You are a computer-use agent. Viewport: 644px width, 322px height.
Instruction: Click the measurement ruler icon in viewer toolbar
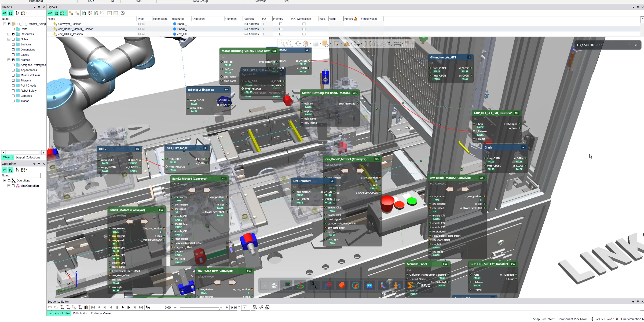point(398,43)
